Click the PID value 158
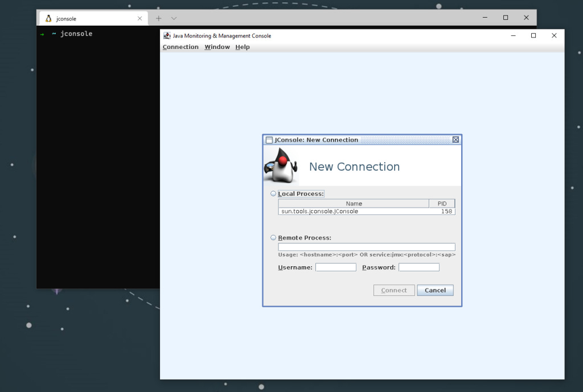 446,212
